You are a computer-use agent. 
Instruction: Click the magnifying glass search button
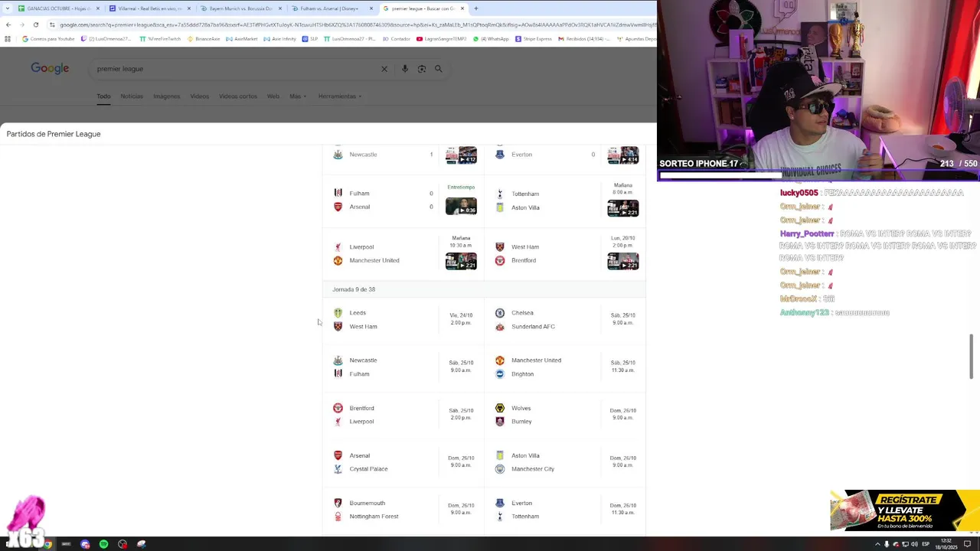point(439,69)
